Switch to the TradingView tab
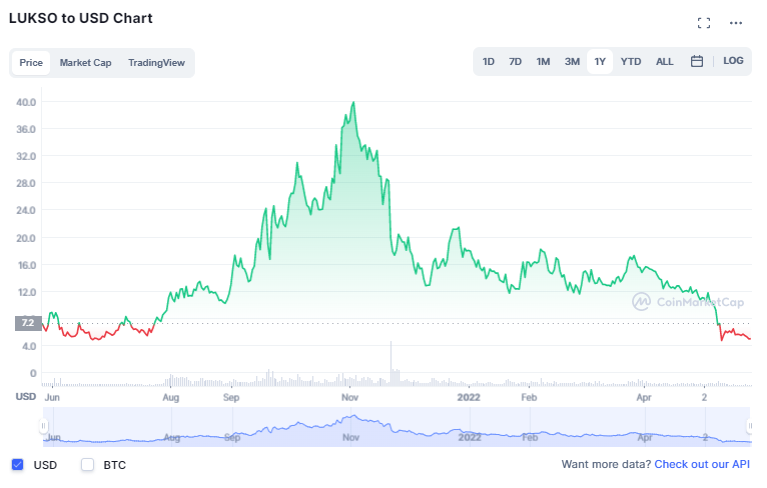 [x=156, y=63]
